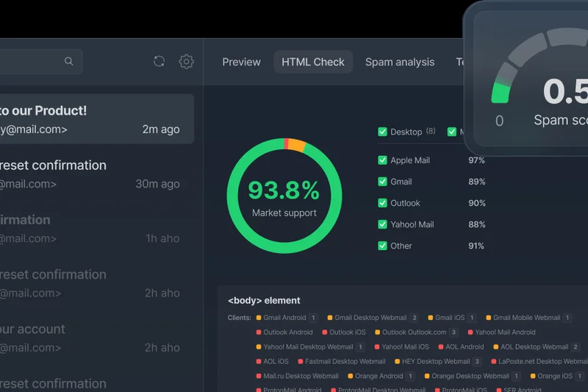This screenshot has height=392, width=588.
Task: Uncheck the Yahoo! Mail checkbox
Action: [382, 224]
